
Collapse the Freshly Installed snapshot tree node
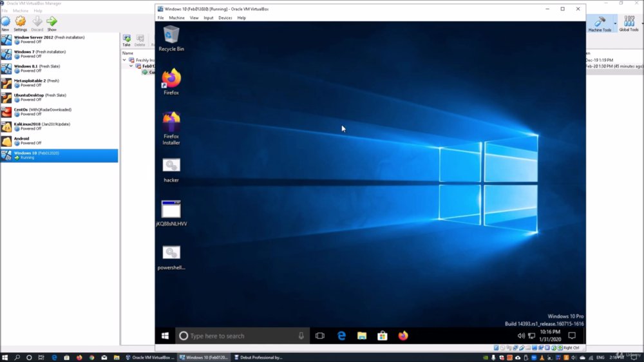[x=124, y=60]
